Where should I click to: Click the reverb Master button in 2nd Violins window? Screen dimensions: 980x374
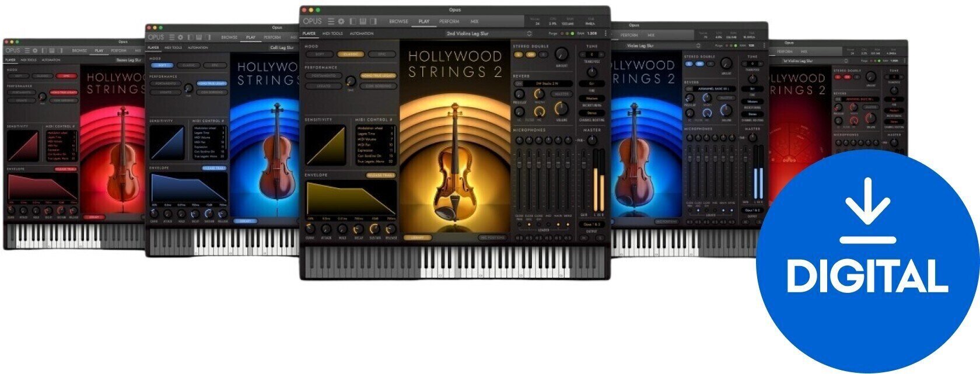(x=561, y=94)
